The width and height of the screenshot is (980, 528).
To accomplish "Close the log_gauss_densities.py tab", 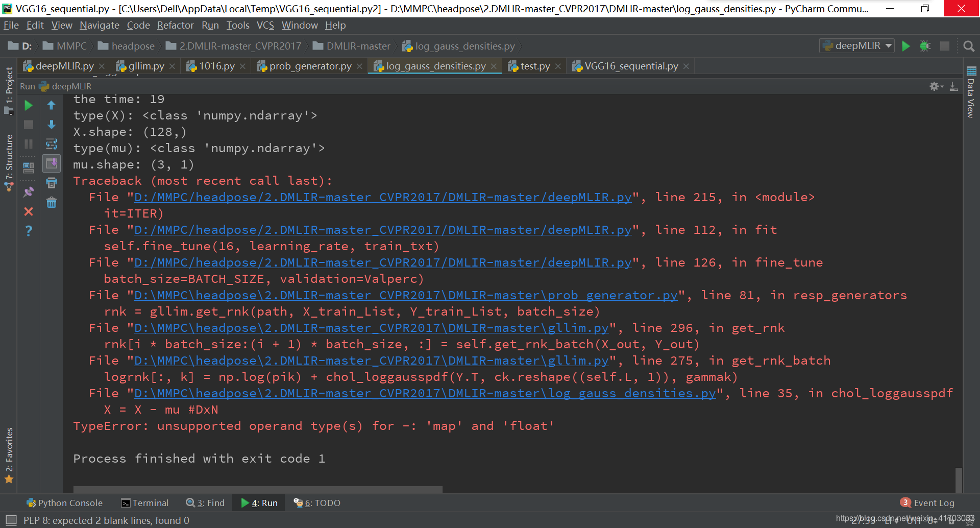I will click(x=494, y=66).
